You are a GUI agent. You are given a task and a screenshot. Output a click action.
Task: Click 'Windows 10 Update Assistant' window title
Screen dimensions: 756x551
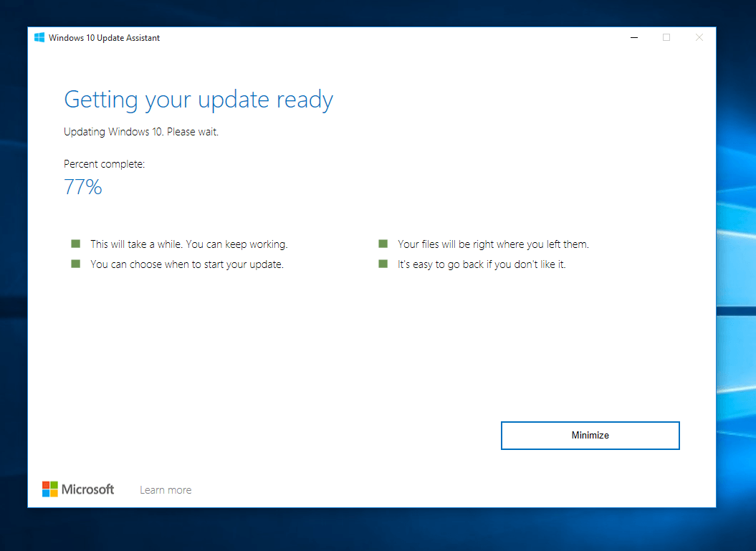(x=104, y=37)
